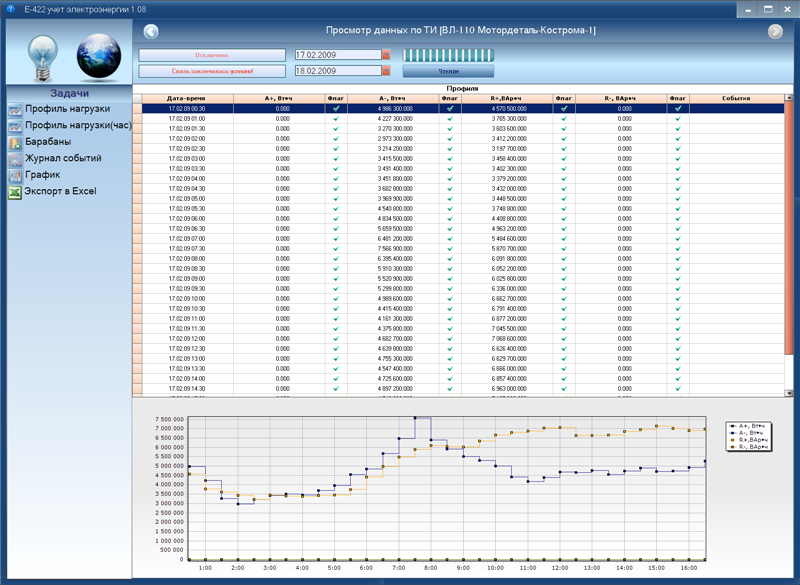Click the row selector beside 17.02.09 13:00
Screen dimensions: 800x585
(137, 359)
